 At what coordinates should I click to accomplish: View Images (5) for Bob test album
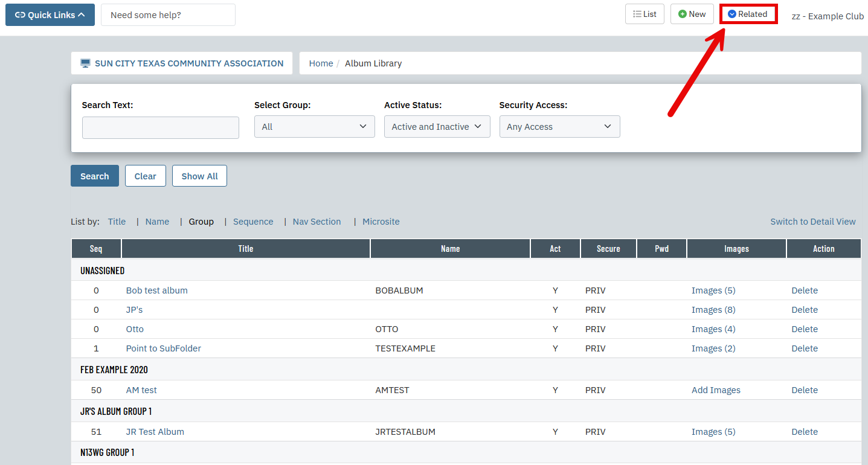(713, 290)
